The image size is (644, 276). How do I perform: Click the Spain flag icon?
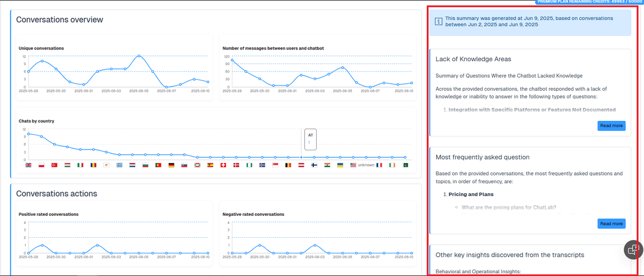210,165
